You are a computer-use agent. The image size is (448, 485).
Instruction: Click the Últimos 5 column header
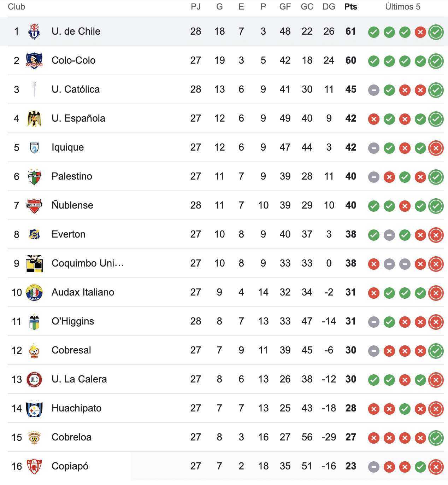(x=403, y=7)
